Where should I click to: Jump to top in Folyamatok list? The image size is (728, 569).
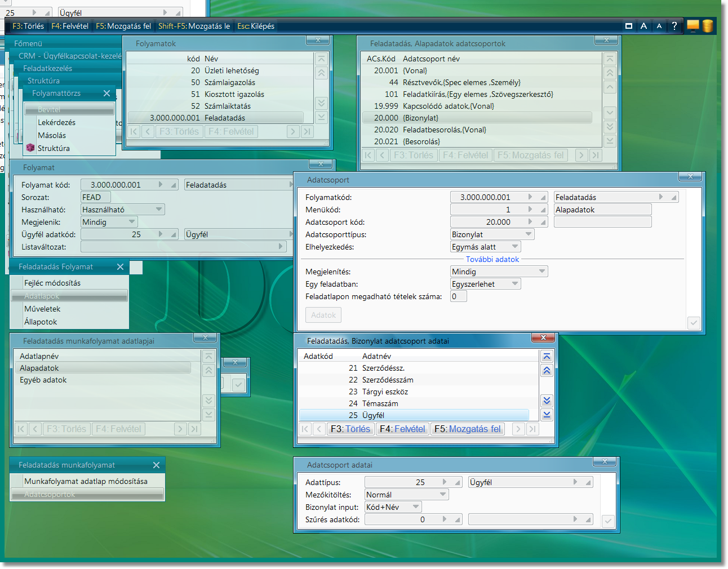(x=321, y=59)
